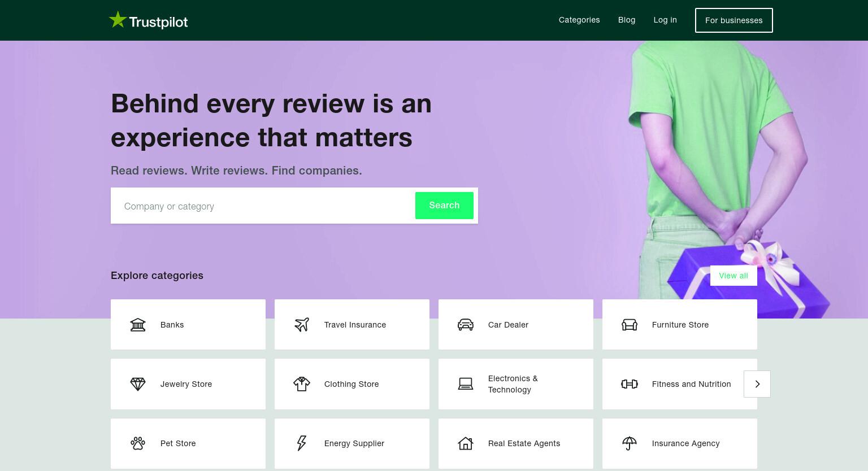Click the Explore categories heading
Viewport: 868px width, 471px height.
[x=157, y=276]
